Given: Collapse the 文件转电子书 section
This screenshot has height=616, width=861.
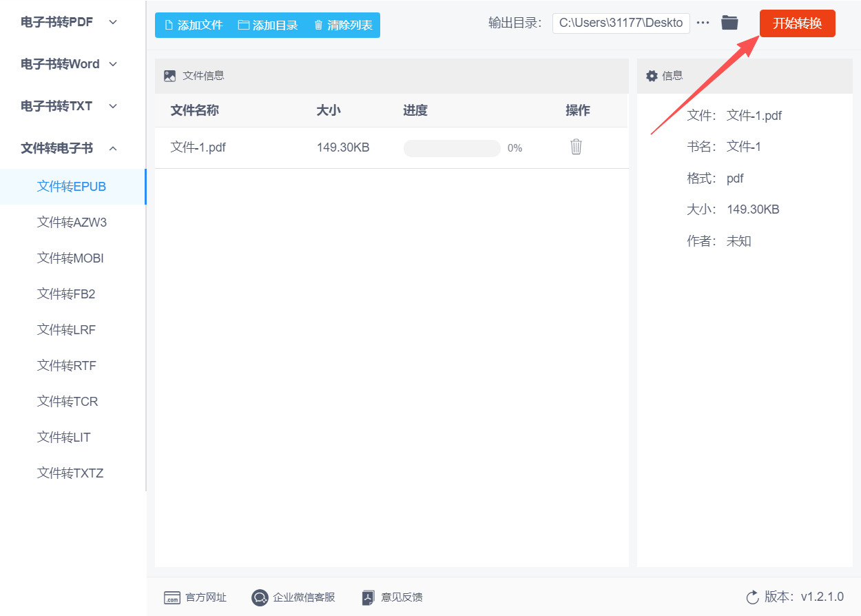Looking at the screenshot, I should coord(69,148).
